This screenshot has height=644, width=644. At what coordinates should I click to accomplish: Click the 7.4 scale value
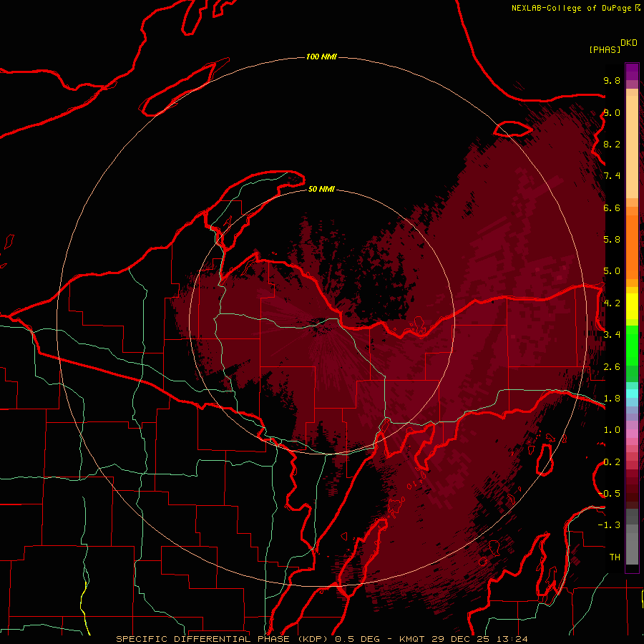(612, 176)
